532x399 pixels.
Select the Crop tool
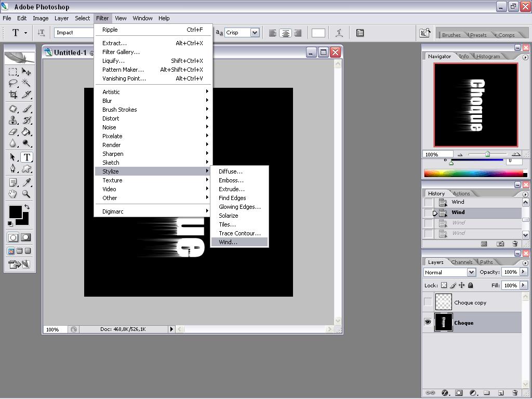click(13, 95)
